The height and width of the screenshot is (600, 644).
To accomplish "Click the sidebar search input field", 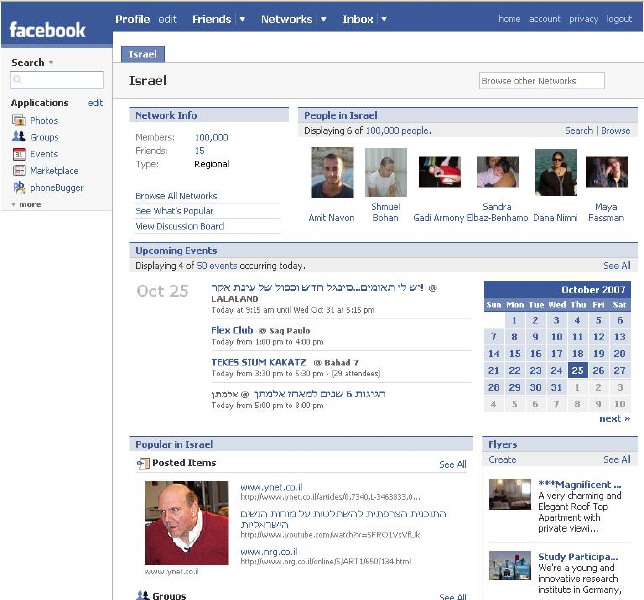I will point(57,80).
